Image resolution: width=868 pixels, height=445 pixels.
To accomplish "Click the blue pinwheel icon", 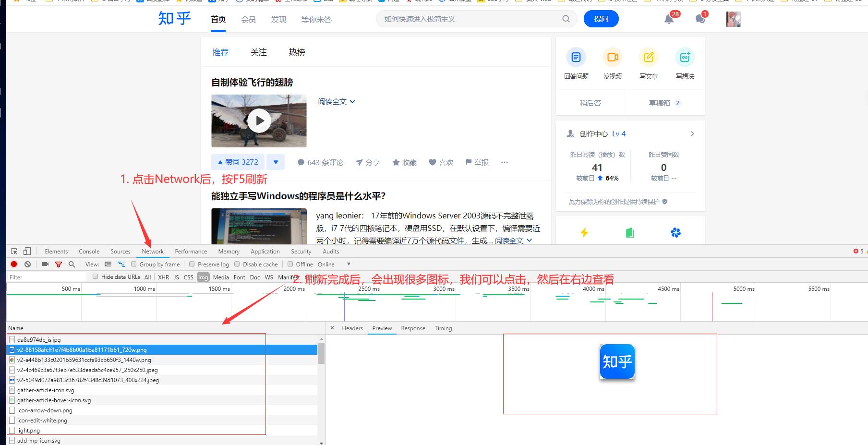I will [675, 233].
